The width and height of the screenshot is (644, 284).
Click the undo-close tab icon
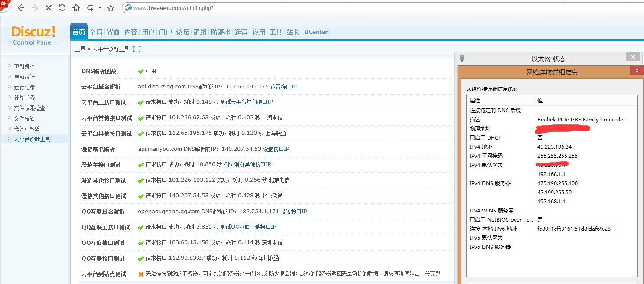pyautogui.click(x=91, y=8)
